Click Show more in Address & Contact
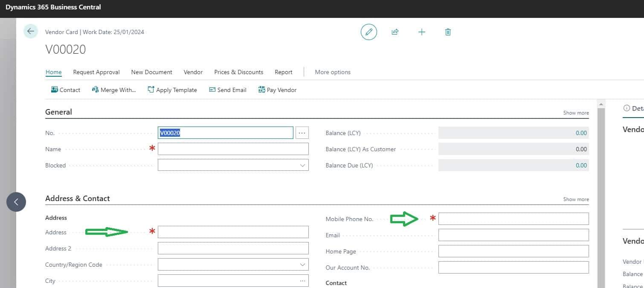This screenshot has width=644, height=288. coord(576,199)
